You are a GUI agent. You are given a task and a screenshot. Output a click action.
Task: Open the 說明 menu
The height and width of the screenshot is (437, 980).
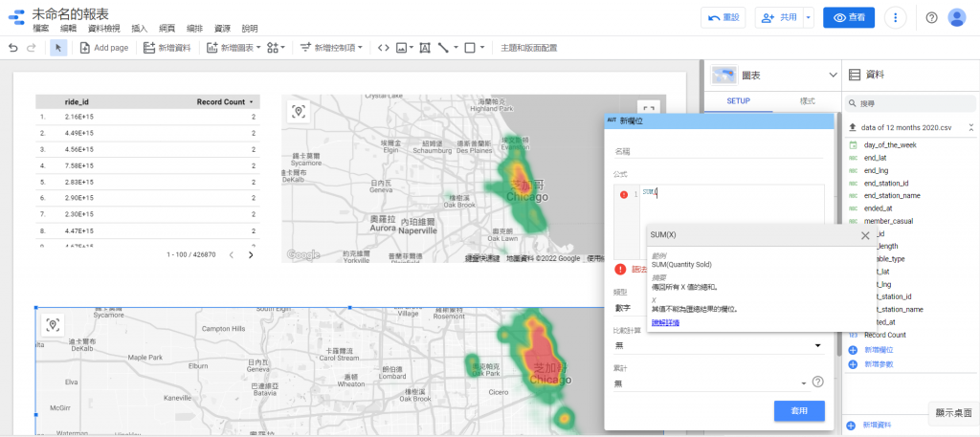pyautogui.click(x=250, y=29)
